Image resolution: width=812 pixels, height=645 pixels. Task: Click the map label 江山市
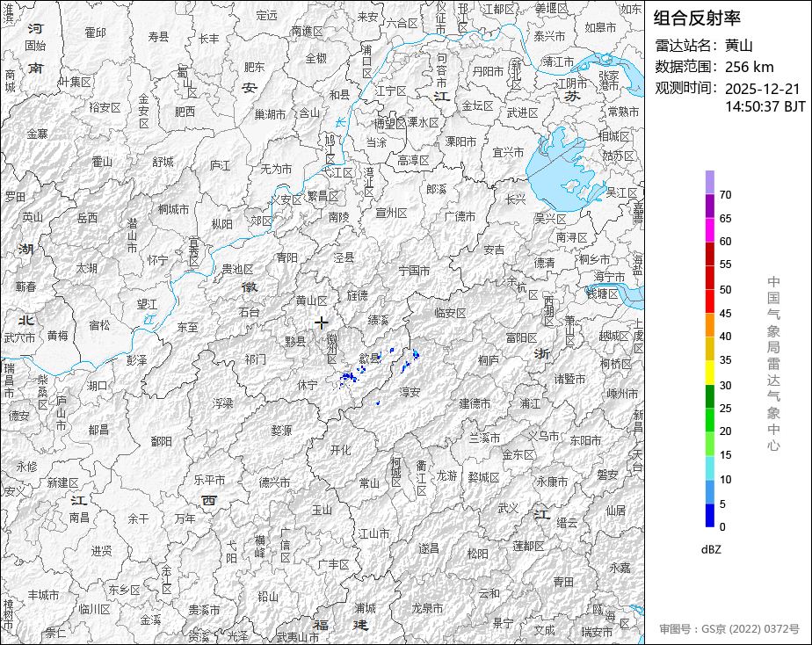coord(373,533)
